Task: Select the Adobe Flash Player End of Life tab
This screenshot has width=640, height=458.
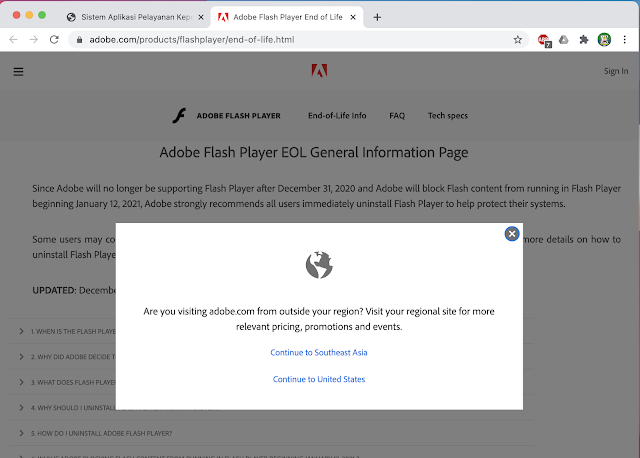Action: pos(286,17)
